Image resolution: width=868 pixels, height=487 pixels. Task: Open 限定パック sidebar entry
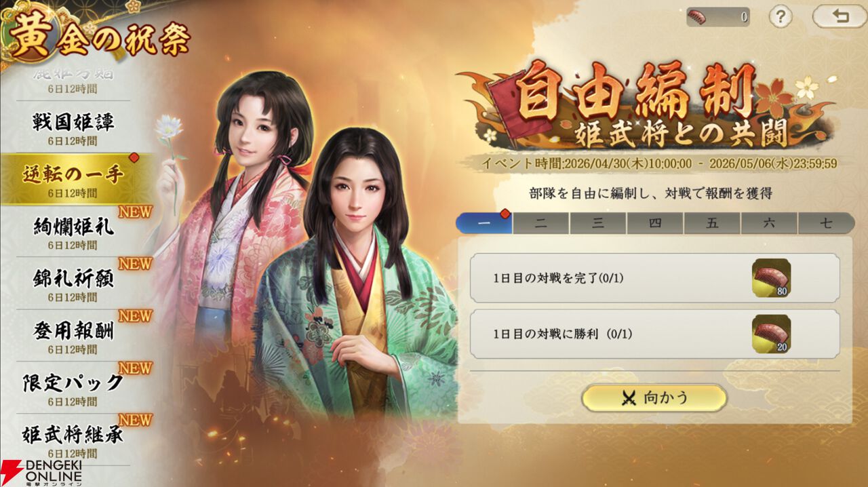tap(73, 388)
